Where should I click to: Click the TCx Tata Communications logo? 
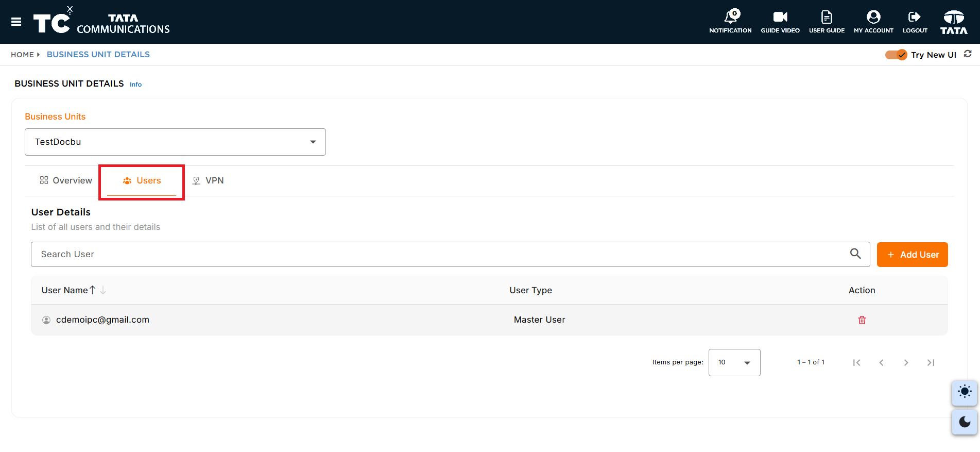pos(101,21)
